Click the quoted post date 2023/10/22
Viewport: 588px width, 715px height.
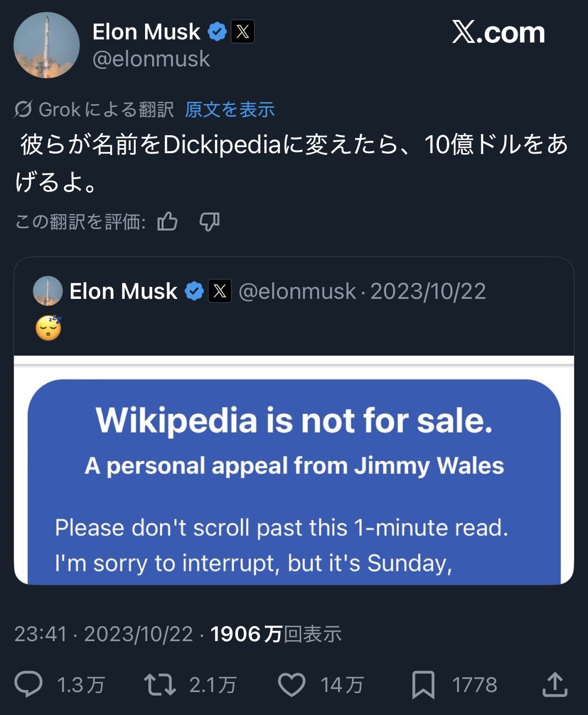tap(428, 291)
